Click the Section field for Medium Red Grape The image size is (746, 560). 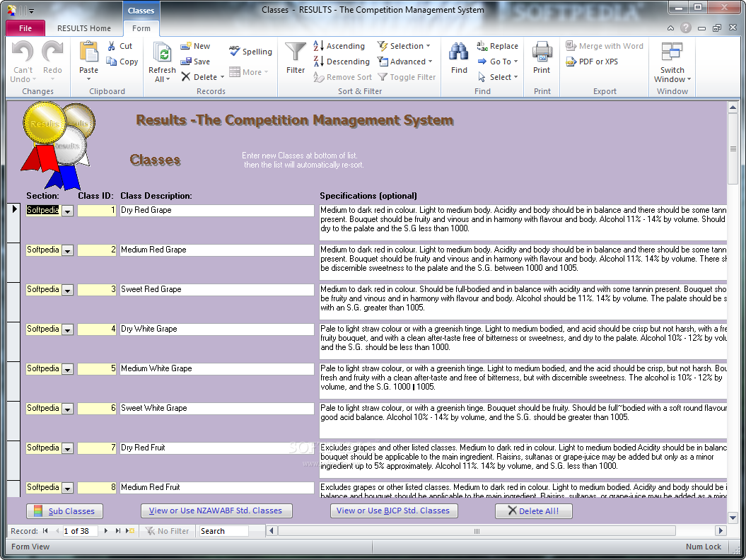point(44,250)
